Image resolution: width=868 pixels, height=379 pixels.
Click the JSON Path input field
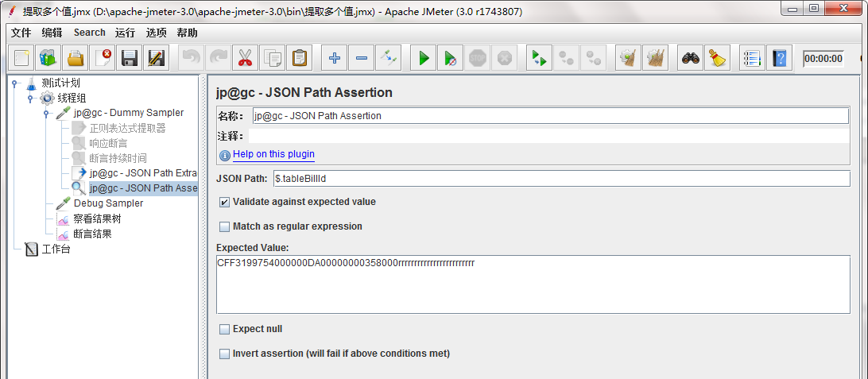tap(562, 179)
